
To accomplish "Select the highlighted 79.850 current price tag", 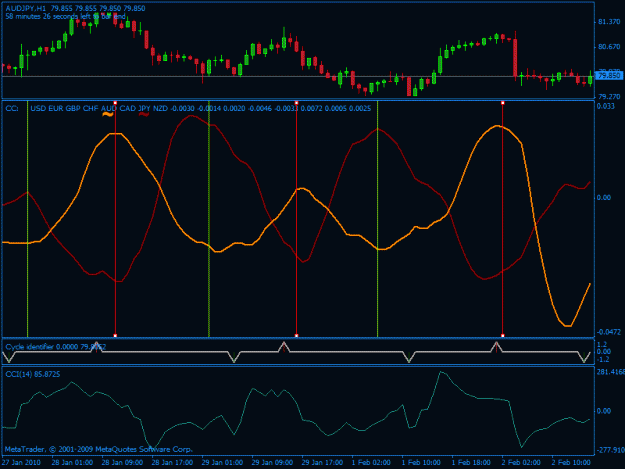I will point(609,76).
